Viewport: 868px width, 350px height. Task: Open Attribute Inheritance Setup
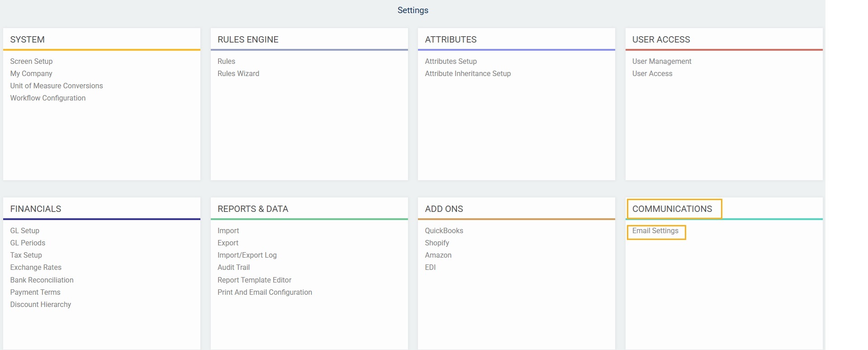(x=468, y=73)
